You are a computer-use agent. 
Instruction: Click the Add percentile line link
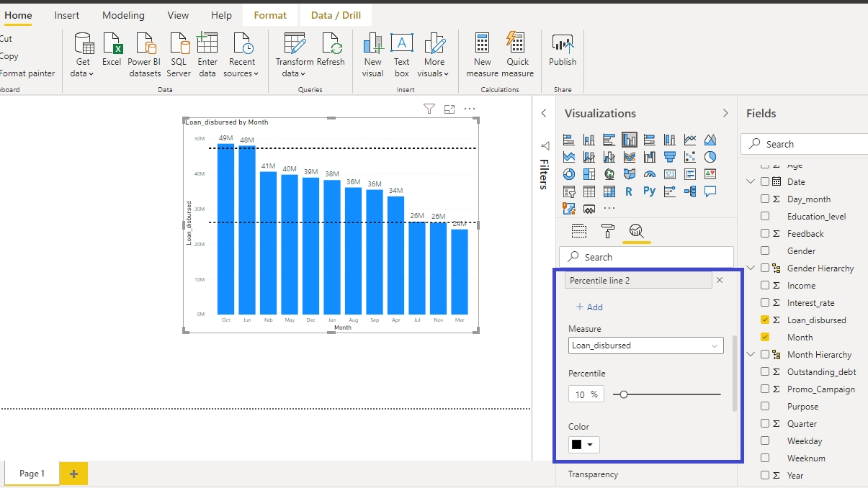pos(589,307)
